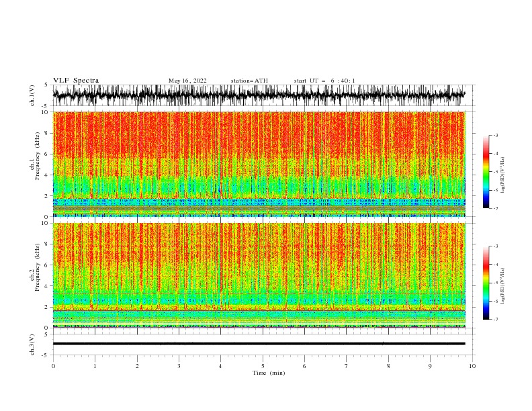532x411 pixels.
Task: Click the "2" kHz tick of ch.1 spectrogram
Action: tap(46, 196)
